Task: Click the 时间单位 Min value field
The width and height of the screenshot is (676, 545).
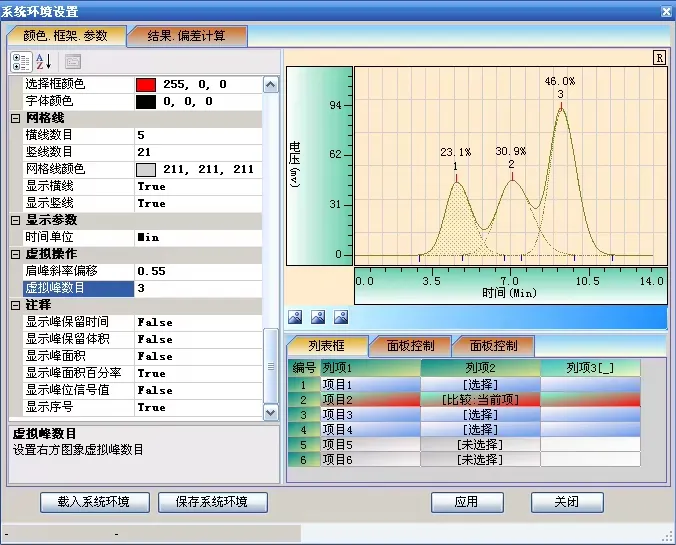Action: [x=198, y=238]
